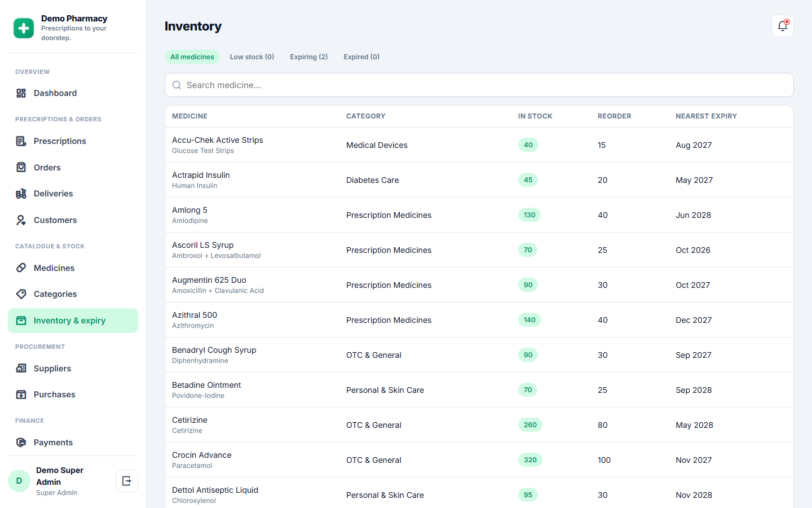Select Accu-Chek Active Strips medicine name
Image resolution: width=812 pixels, height=508 pixels.
tap(218, 140)
